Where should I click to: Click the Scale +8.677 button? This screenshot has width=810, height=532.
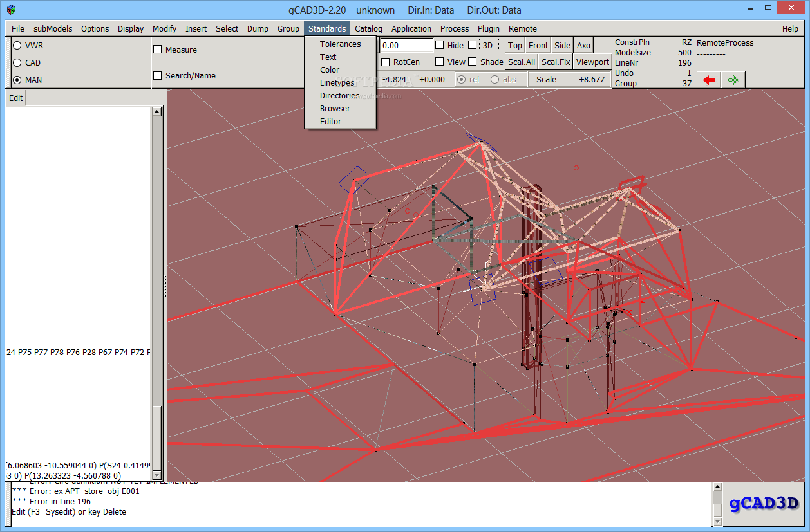pyautogui.click(x=570, y=80)
